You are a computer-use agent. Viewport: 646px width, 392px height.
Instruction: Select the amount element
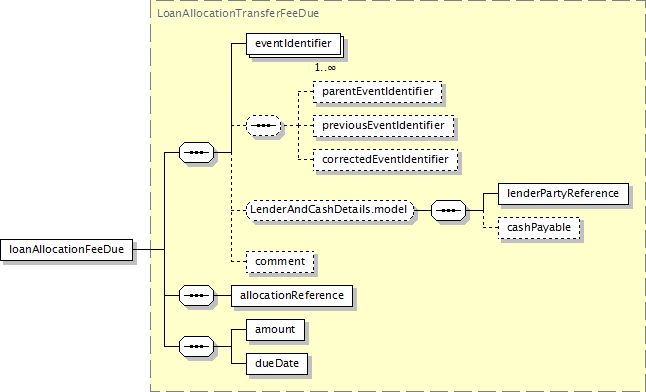coord(275,330)
